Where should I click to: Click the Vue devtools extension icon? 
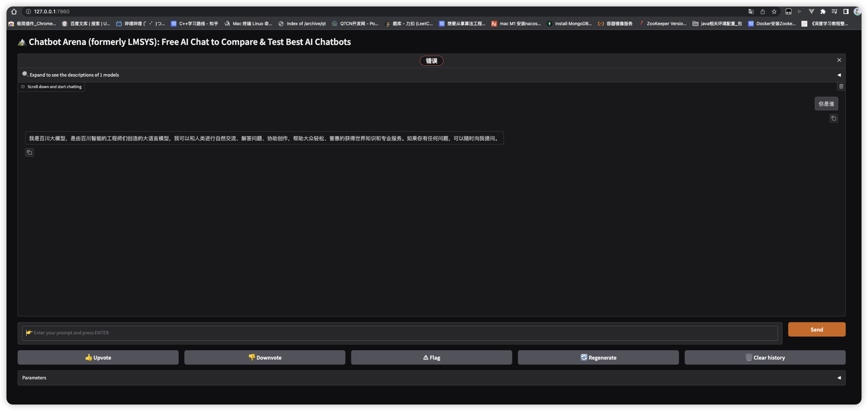coord(811,12)
